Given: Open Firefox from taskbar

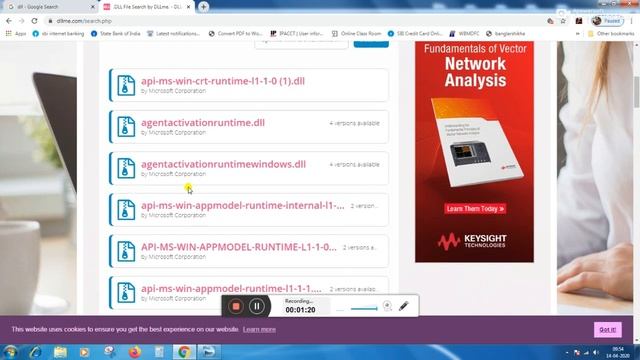Looking at the screenshot, I should [135, 352].
